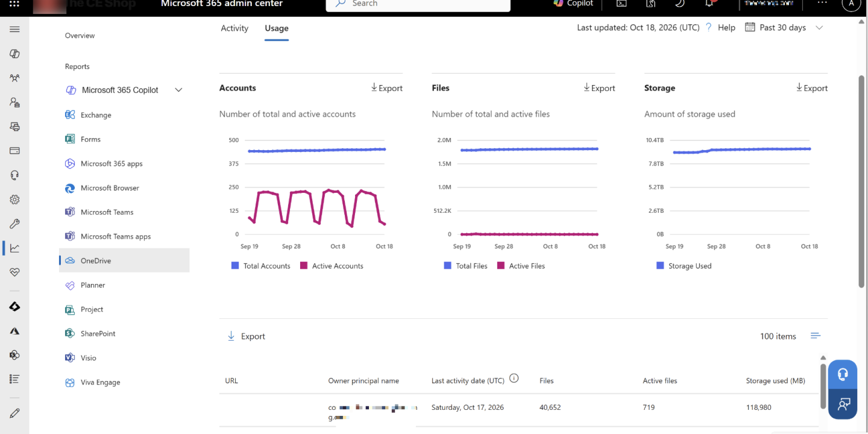Open the Copilot section in the left rail
Viewport: 868px width, 434px height.
point(14,54)
